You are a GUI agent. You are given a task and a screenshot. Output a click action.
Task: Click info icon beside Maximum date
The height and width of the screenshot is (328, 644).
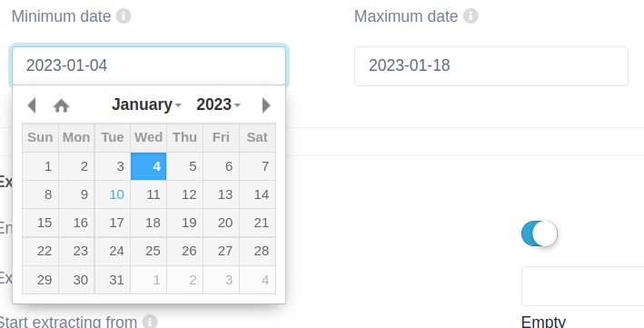click(x=471, y=16)
